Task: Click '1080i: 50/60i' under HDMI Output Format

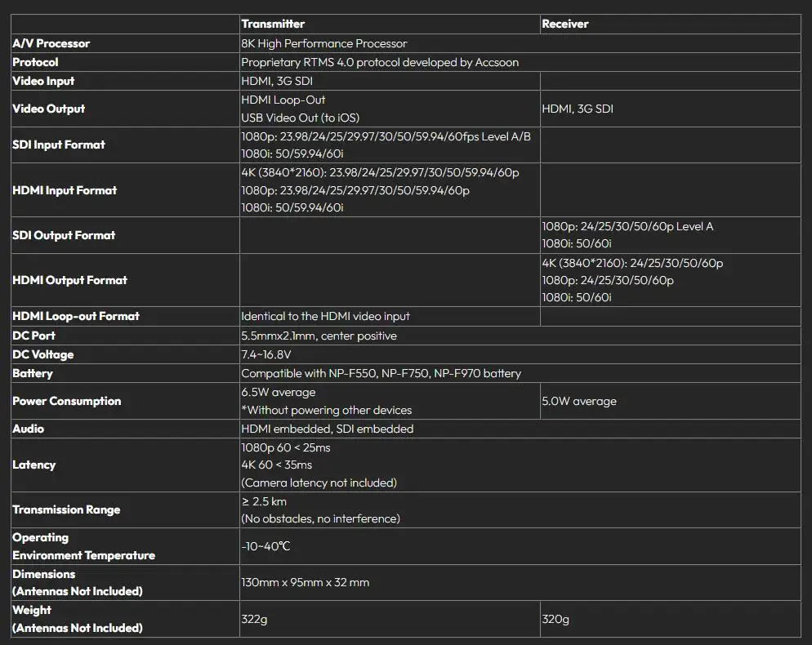Action: tap(577, 297)
